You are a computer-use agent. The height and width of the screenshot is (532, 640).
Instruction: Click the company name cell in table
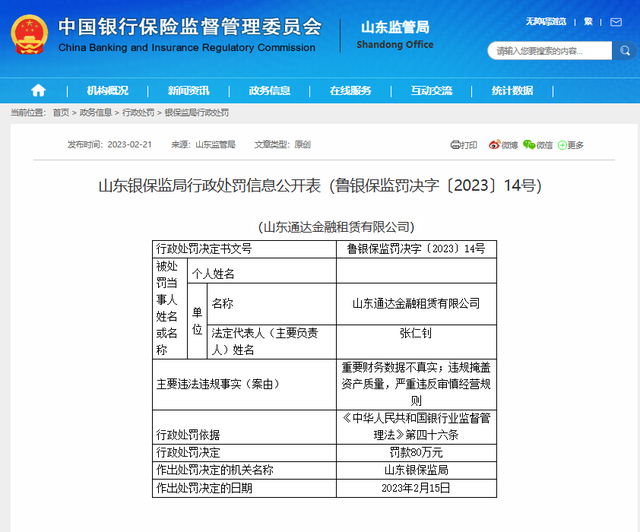coord(416,304)
